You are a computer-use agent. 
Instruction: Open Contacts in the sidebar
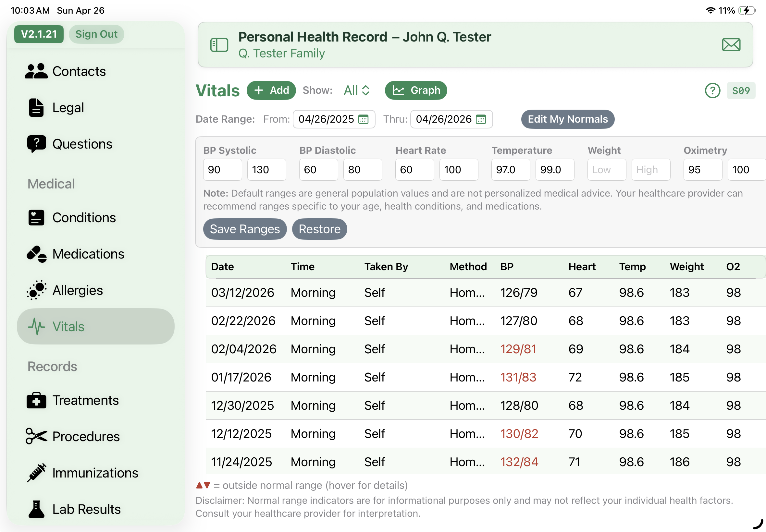point(96,71)
